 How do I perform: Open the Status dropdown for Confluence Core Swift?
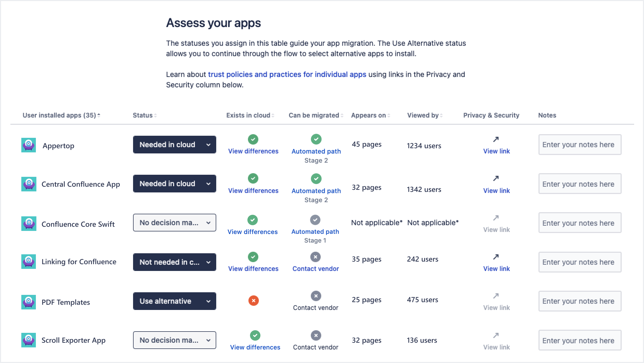[x=174, y=223]
